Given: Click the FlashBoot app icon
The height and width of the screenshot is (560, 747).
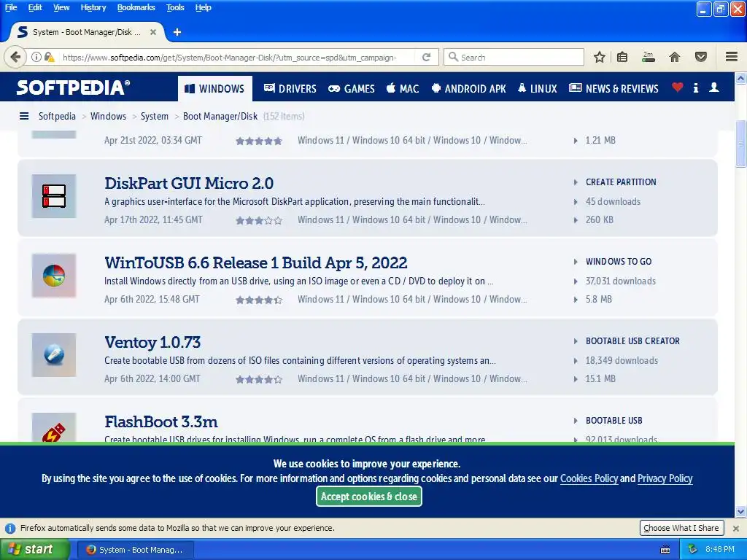Looking at the screenshot, I should [x=54, y=427].
